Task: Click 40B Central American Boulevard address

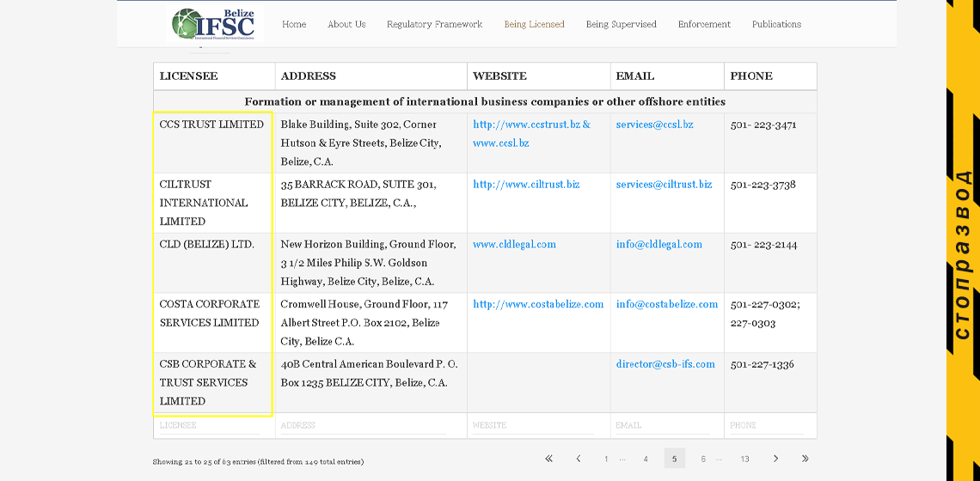Action: (x=371, y=382)
